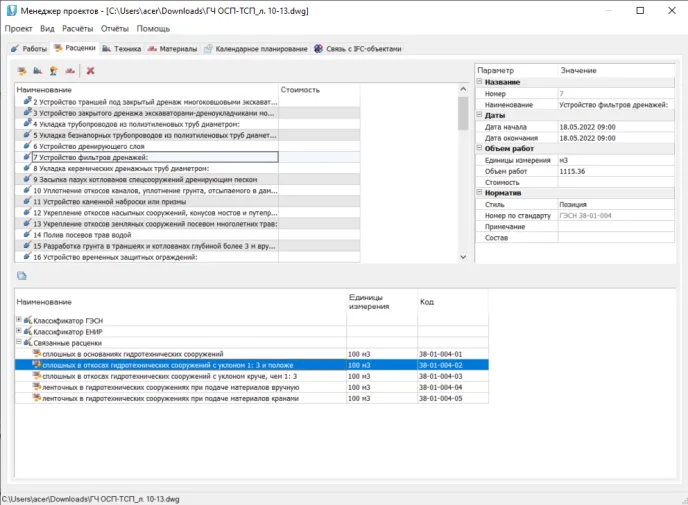Screen dimensions: 688x505
Task: Click the fourth toolbar icon, matching the Материалы tab
Action: (x=69, y=71)
